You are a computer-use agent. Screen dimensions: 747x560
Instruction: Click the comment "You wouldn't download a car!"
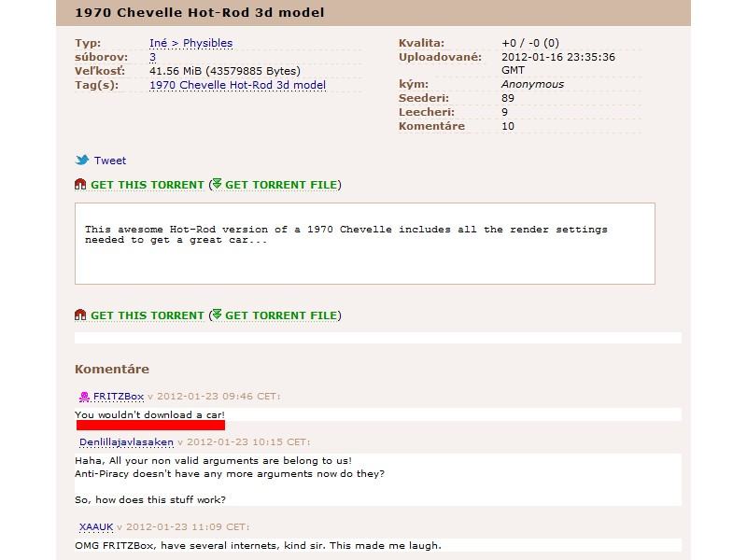tap(149, 414)
